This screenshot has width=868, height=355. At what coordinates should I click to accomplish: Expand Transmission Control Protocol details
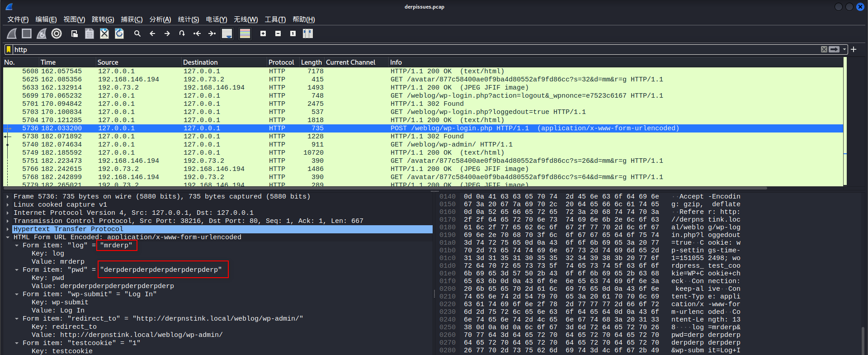(8, 221)
